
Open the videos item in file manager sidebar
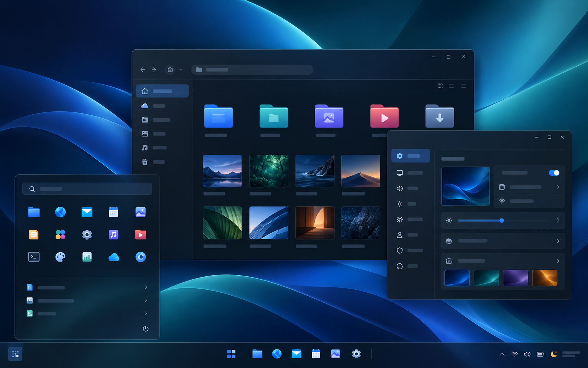(156, 120)
